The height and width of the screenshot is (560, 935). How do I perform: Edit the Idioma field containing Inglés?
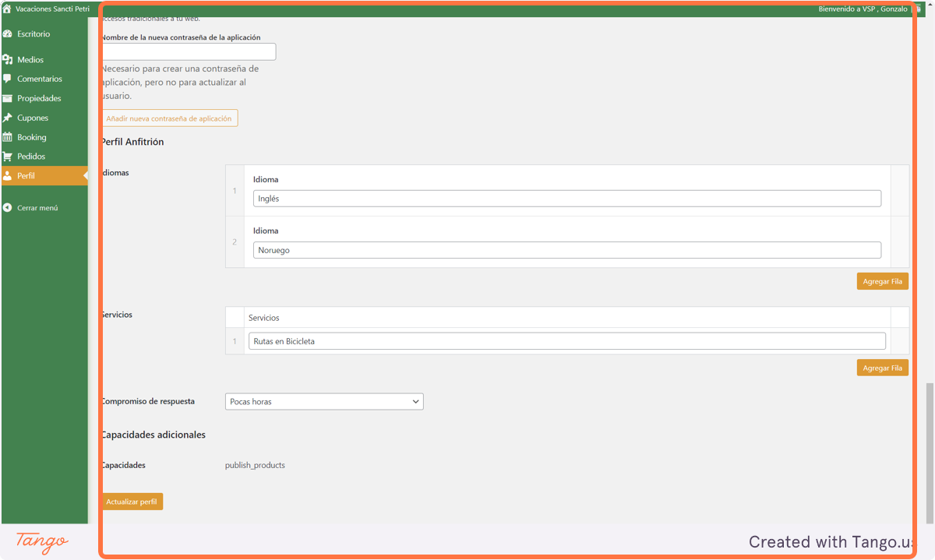point(567,199)
